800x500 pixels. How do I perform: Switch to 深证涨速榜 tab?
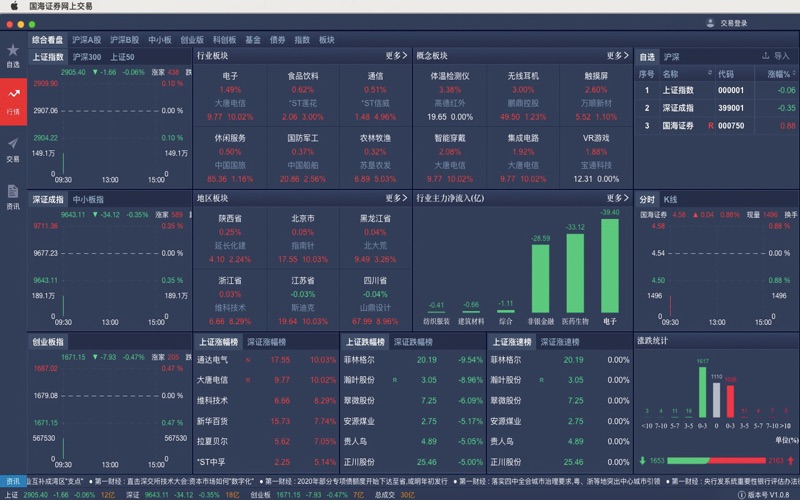[x=560, y=342]
